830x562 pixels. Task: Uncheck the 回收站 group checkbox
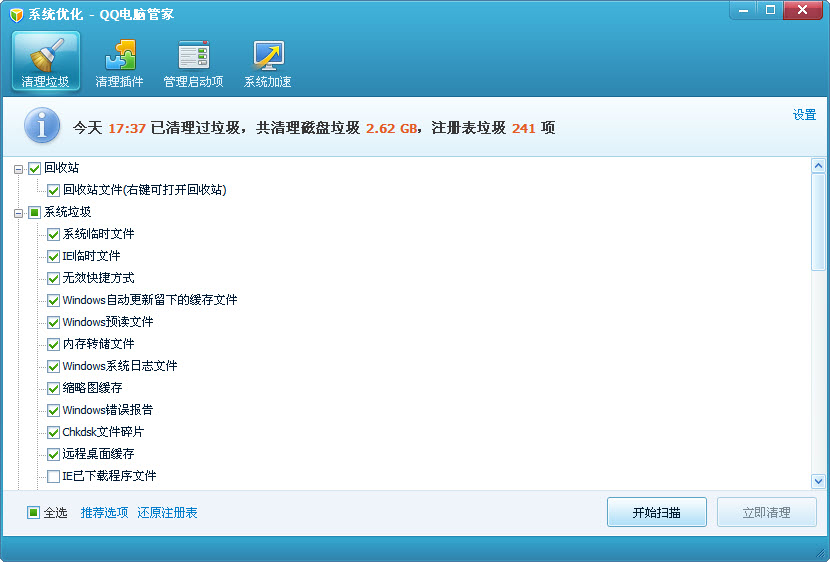click(x=34, y=169)
